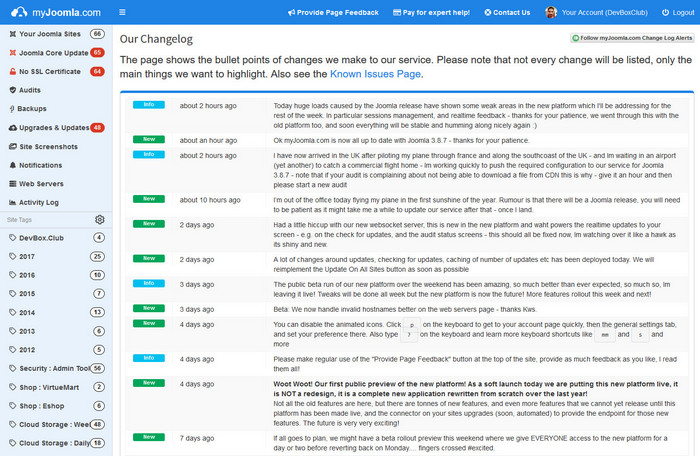
Task: Select the Shop : Eshop tag label
Action: pyautogui.click(x=42, y=406)
